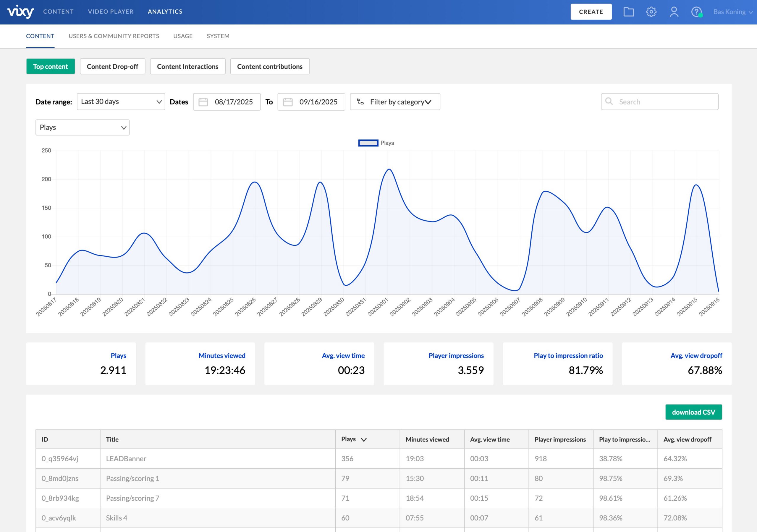
Task: Click the Avg. view dropoff summary card
Action: pos(677,364)
